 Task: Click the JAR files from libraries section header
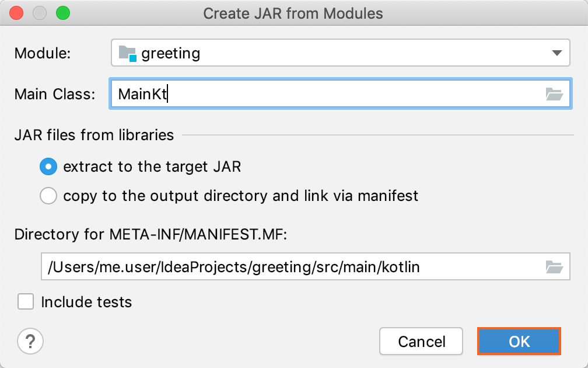point(93,135)
